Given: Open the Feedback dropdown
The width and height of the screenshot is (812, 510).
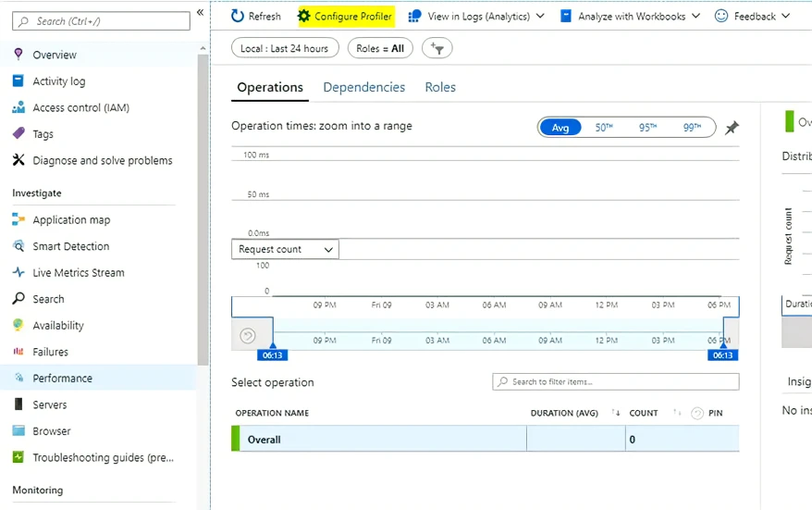Looking at the screenshot, I should [x=753, y=16].
